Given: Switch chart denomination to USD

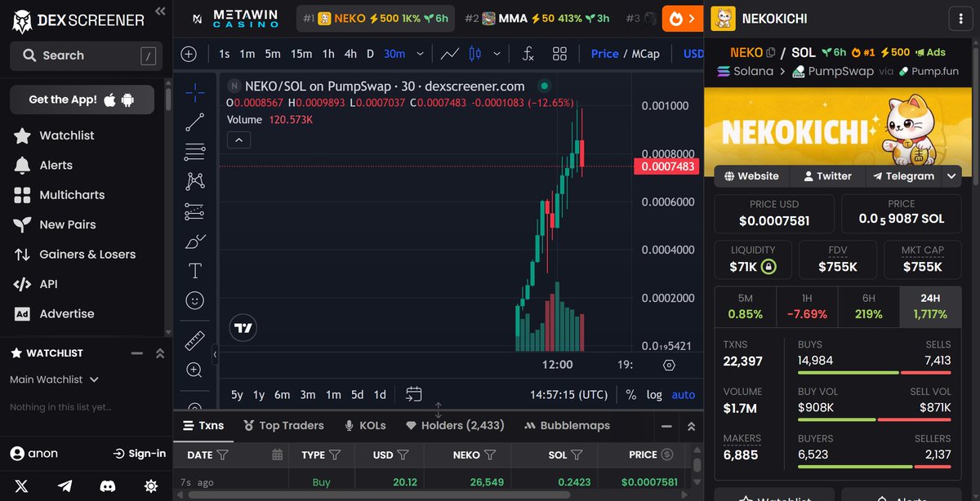Looking at the screenshot, I should coord(693,54).
